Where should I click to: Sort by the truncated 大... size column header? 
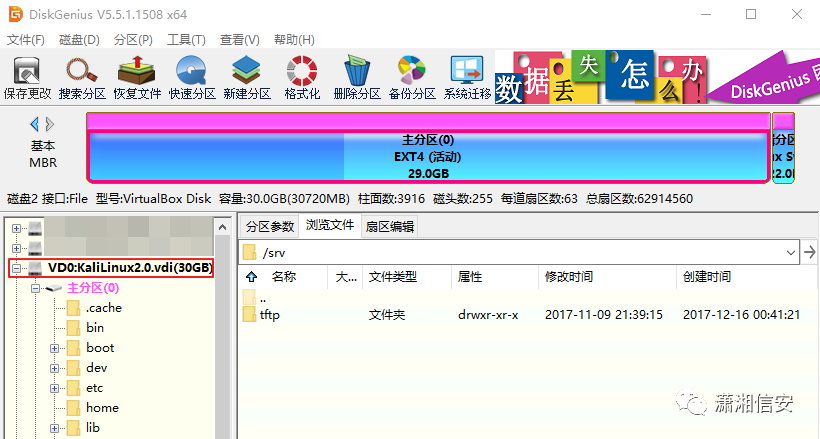pyautogui.click(x=346, y=277)
